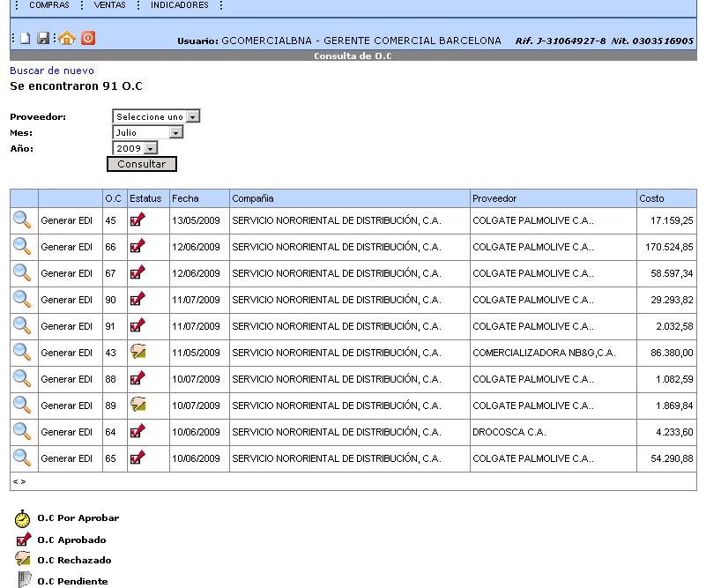
Task: Follow the Buscar de nuevo link
Action: click(x=52, y=71)
